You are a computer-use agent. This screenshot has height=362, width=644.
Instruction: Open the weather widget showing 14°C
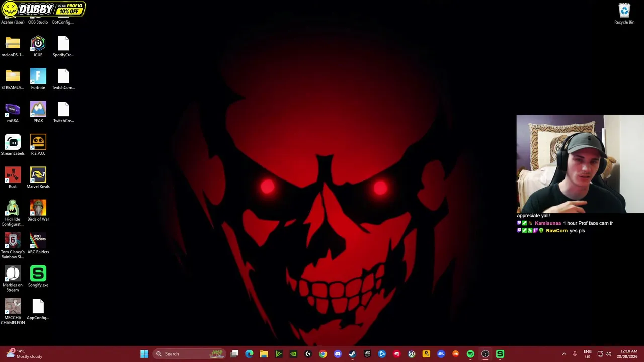[24, 354]
